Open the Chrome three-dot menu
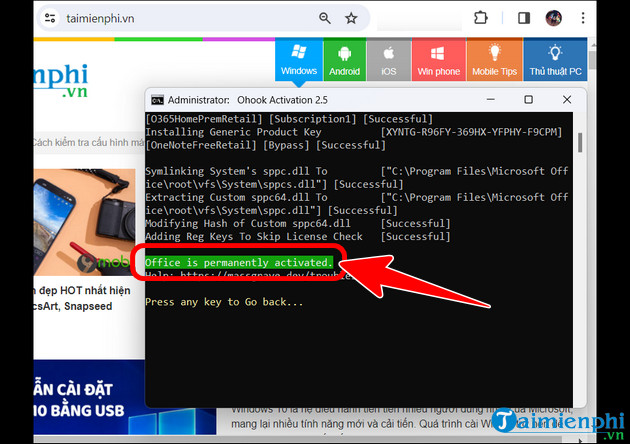The width and height of the screenshot is (630, 444). click(583, 18)
